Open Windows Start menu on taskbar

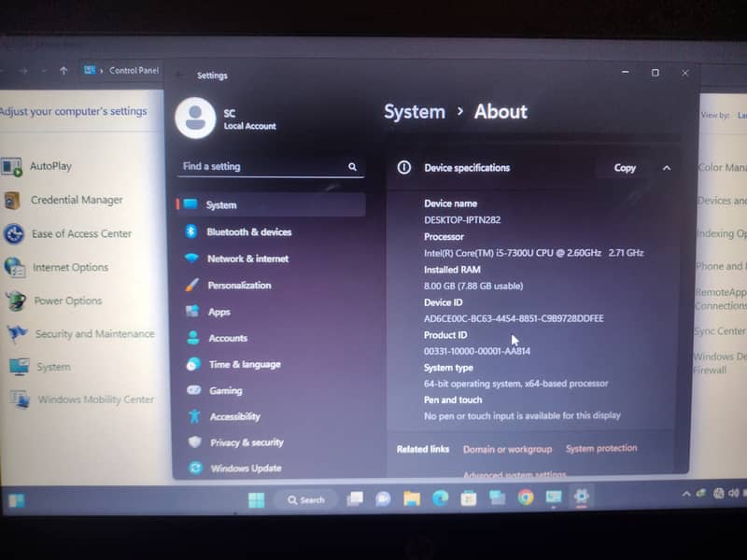point(256,500)
